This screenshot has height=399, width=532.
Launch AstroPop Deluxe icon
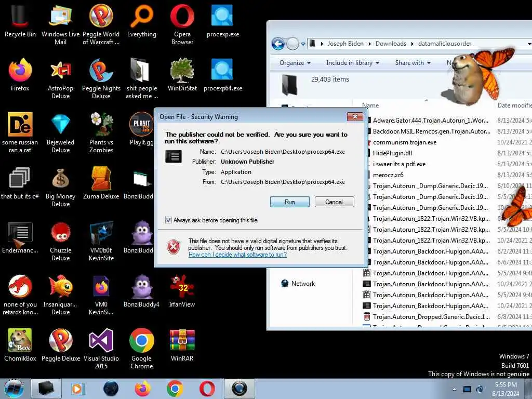(60, 79)
